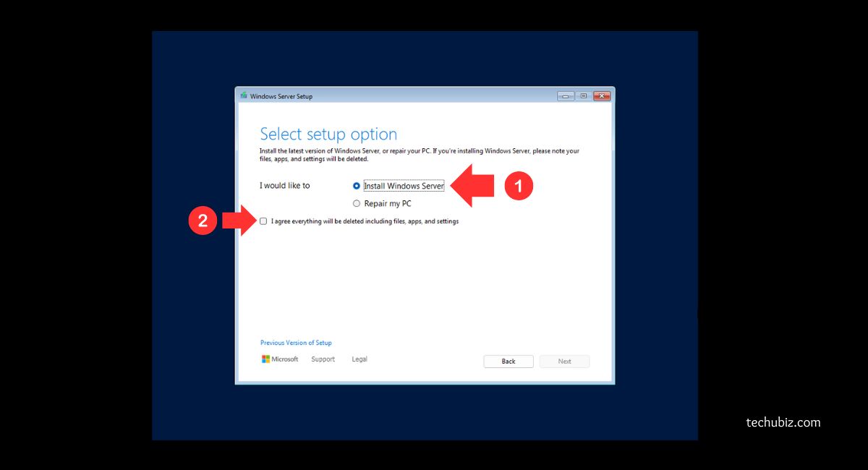Minimize the Windows Server Setup window
868x470 pixels.
click(x=565, y=95)
